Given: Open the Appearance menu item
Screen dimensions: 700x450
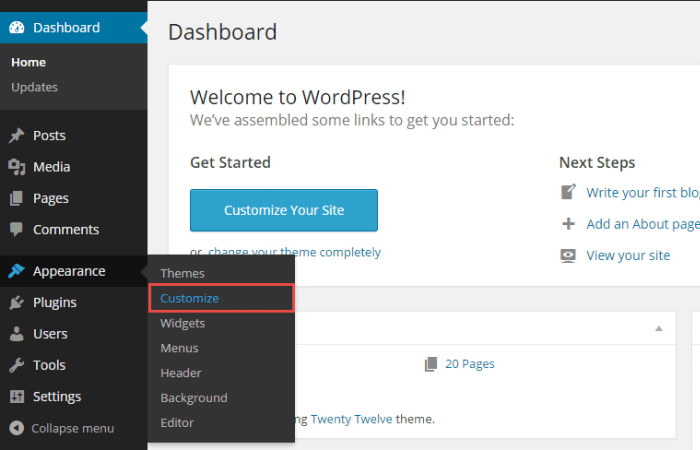Looking at the screenshot, I should 68,271.
